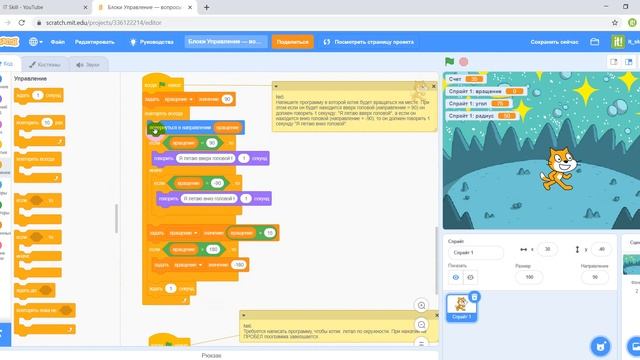Click the Choose a Sprite cat button
Image resolution: width=640 pixels, height=360 pixels.
pyautogui.click(x=600, y=347)
